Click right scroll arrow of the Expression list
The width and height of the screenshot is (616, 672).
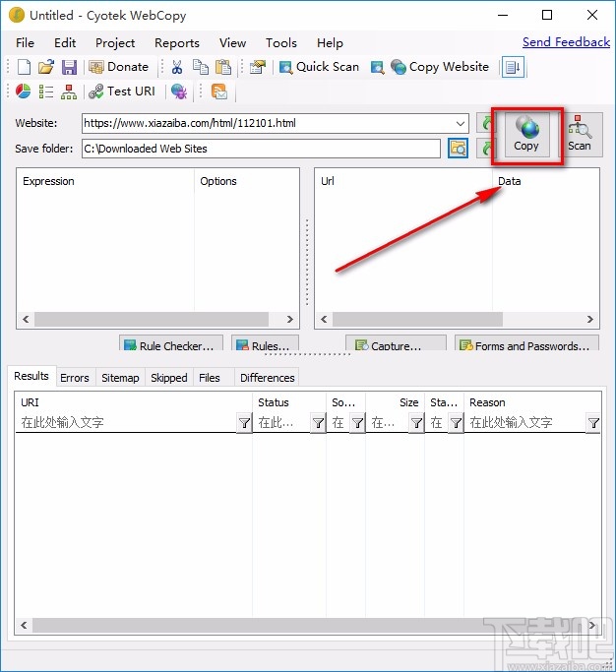point(289,320)
